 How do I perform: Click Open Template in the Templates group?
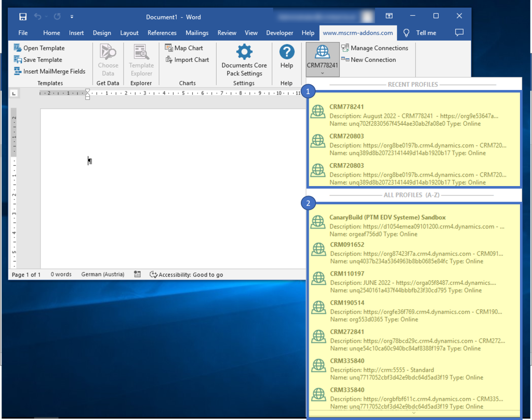point(39,48)
